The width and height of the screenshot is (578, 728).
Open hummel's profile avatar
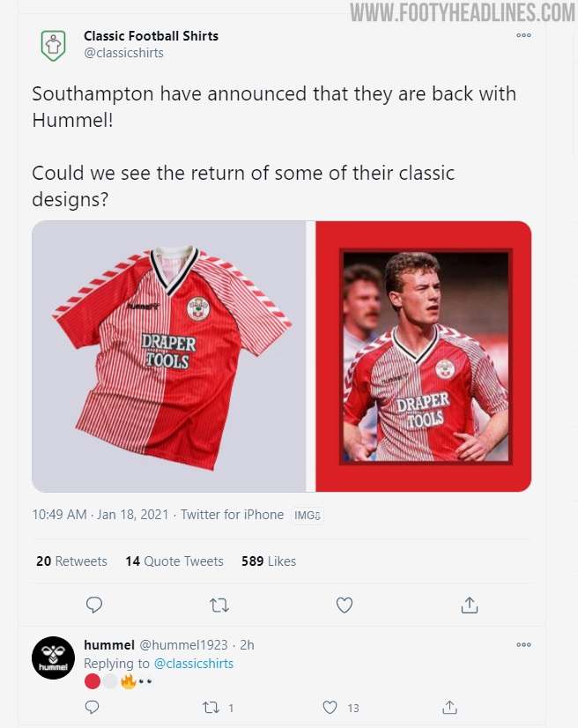point(53,657)
